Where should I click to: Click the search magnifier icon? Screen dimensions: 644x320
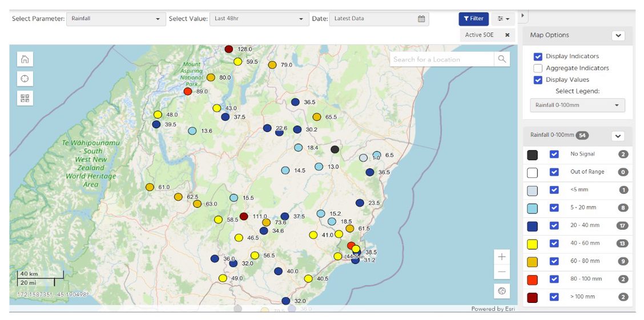point(502,59)
